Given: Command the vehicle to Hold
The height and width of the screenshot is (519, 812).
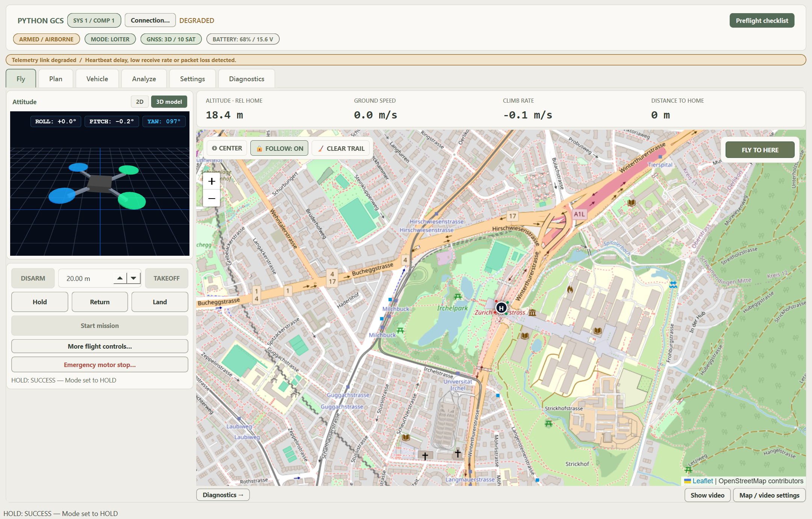Looking at the screenshot, I should tap(40, 302).
